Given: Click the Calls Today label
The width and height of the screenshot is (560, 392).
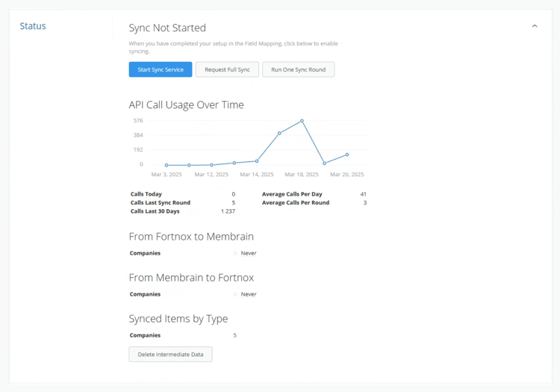Looking at the screenshot, I should click(146, 194).
